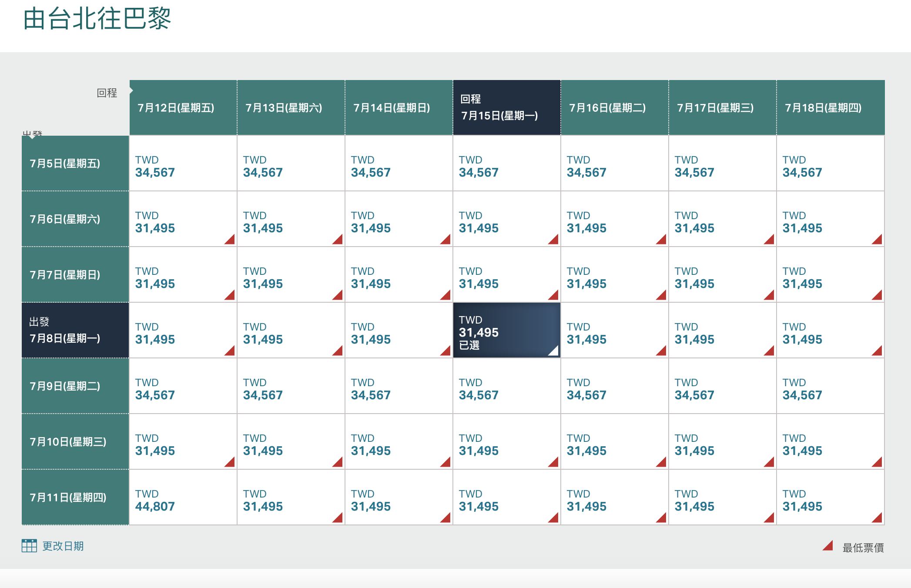911x588 pixels.
Task: Click red triangle in 7月8日 / 7月12日 fare cell
Action: coord(231,351)
